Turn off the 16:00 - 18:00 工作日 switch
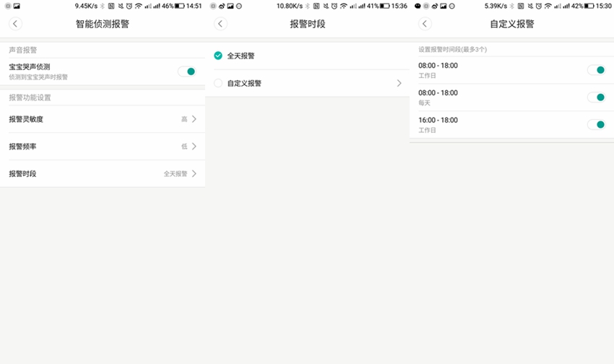The width and height of the screenshot is (614, 364). (x=596, y=125)
